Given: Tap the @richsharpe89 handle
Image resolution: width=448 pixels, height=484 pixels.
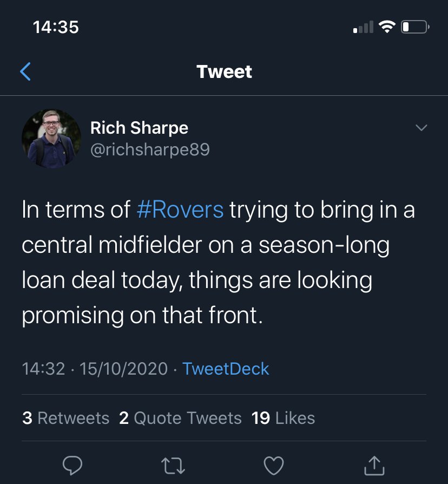Looking at the screenshot, I should click(150, 149).
